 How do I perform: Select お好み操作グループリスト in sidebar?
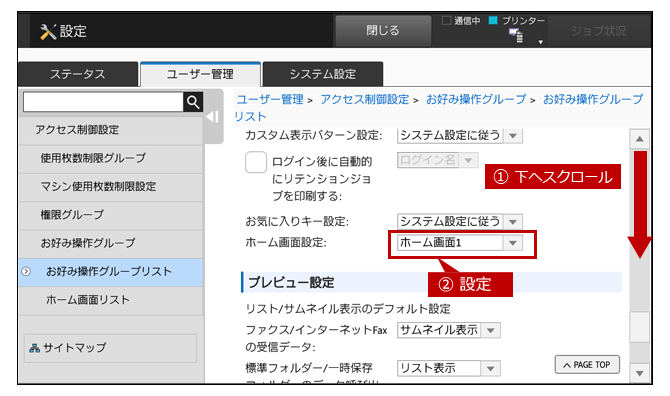[111, 272]
